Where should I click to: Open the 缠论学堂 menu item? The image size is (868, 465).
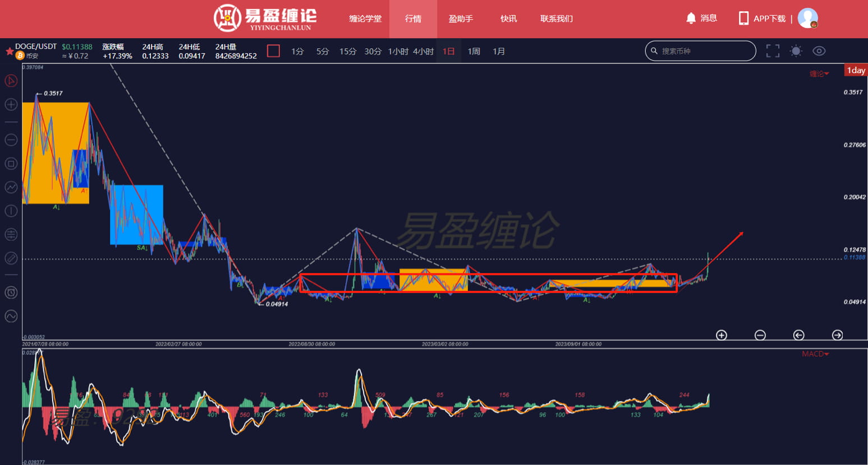coord(365,19)
